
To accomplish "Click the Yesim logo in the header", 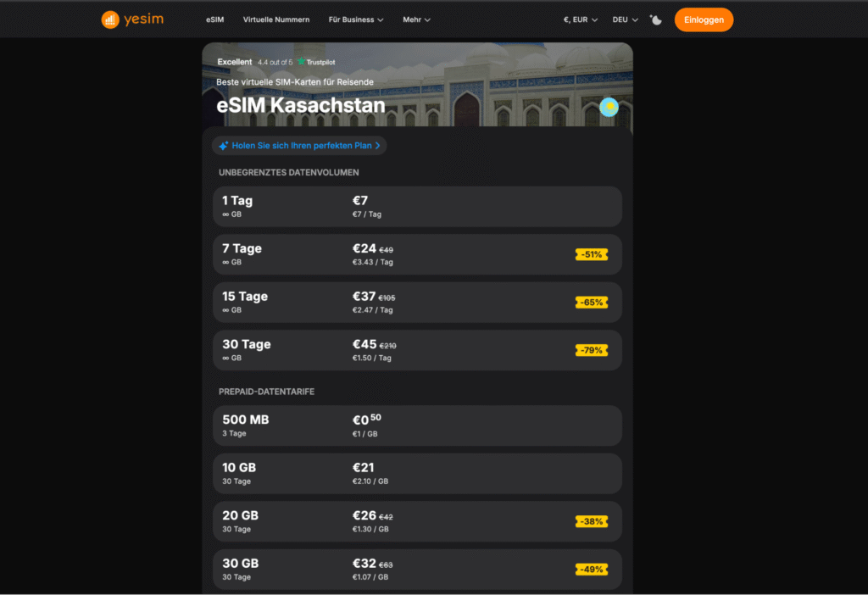I will click(131, 19).
